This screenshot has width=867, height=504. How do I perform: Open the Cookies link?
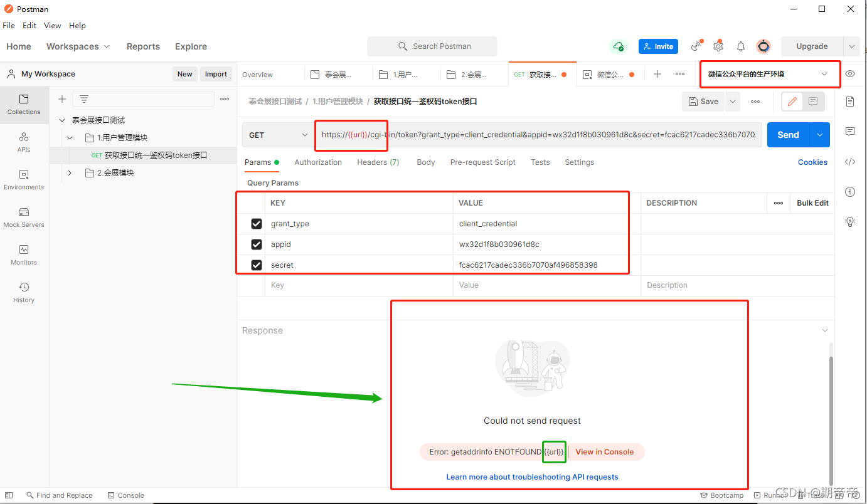(x=812, y=162)
